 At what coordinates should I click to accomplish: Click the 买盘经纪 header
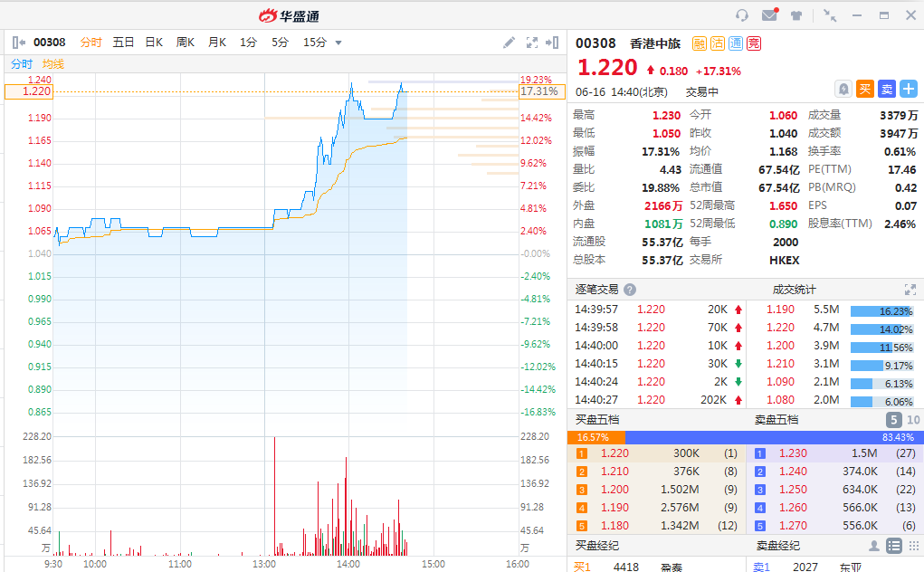(597, 546)
